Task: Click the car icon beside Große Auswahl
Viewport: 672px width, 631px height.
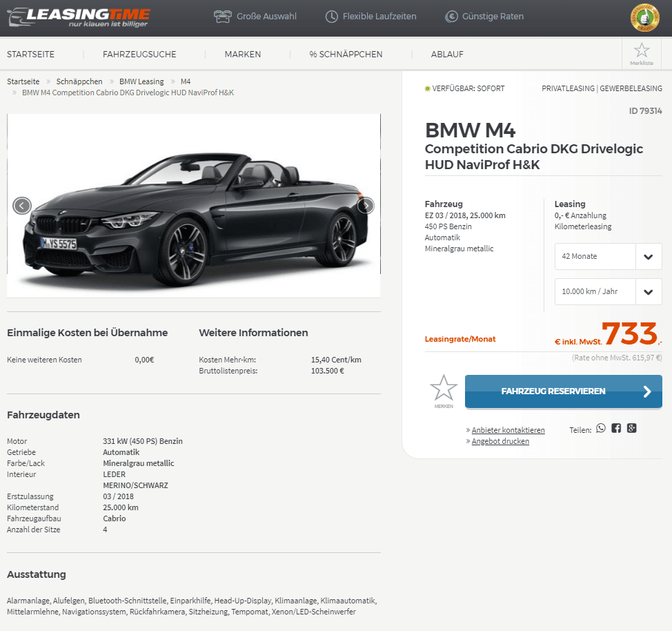Action: tap(222, 17)
